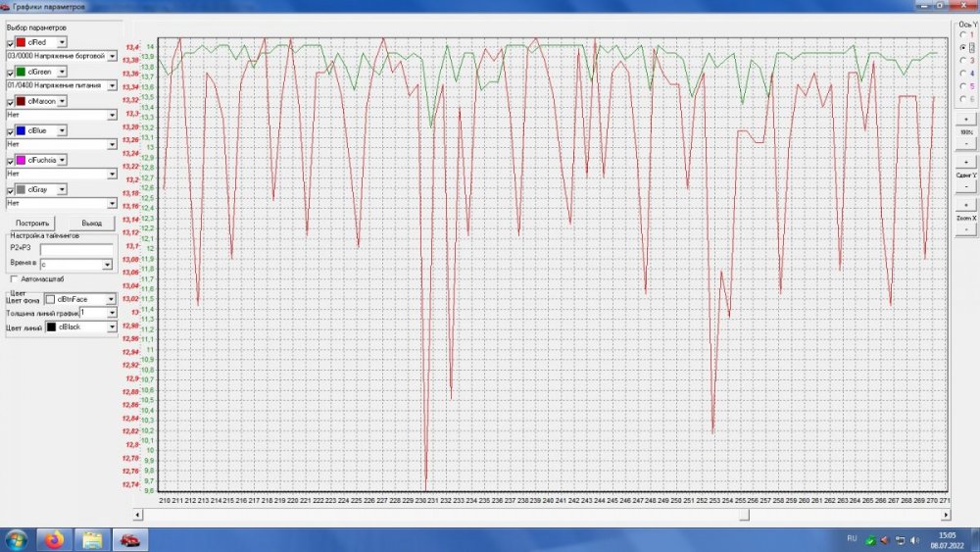Image resolution: width=980 pixels, height=552 pixels.
Task: Open the parameter dropdown under clGray
Action: coord(112,203)
